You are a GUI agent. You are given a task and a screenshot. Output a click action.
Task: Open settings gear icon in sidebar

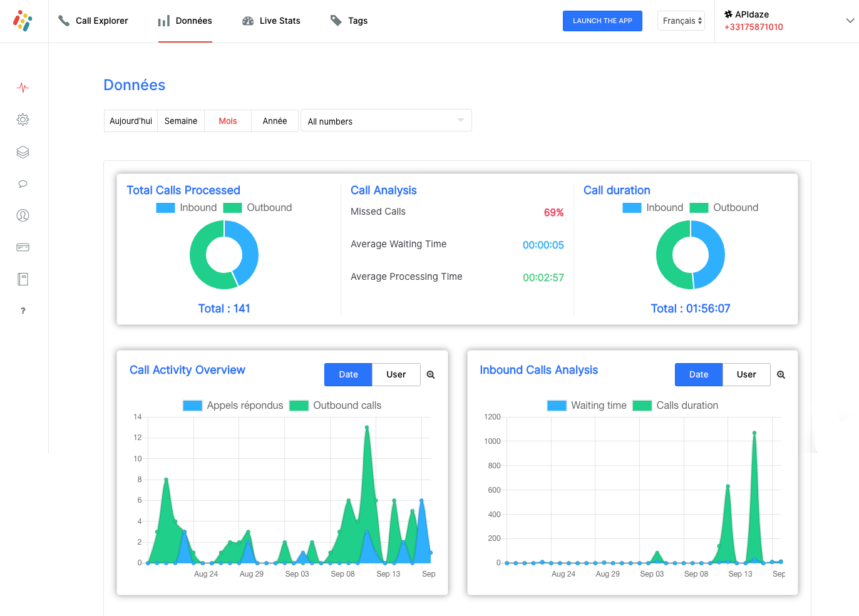tap(23, 120)
